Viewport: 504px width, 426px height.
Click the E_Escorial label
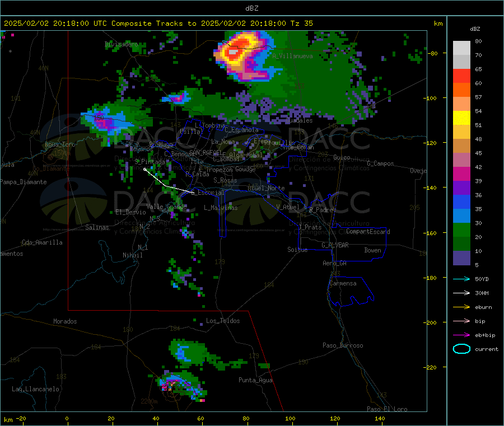pyautogui.click(x=208, y=193)
